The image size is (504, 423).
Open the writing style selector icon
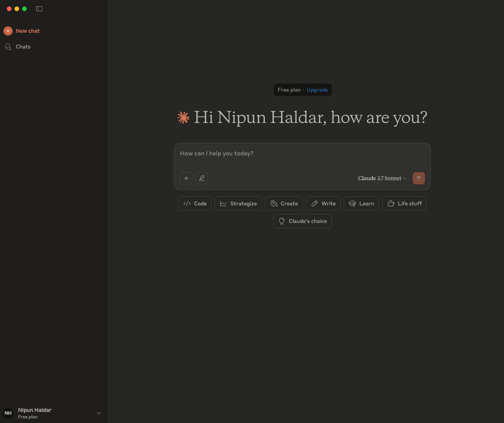point(202,178)
